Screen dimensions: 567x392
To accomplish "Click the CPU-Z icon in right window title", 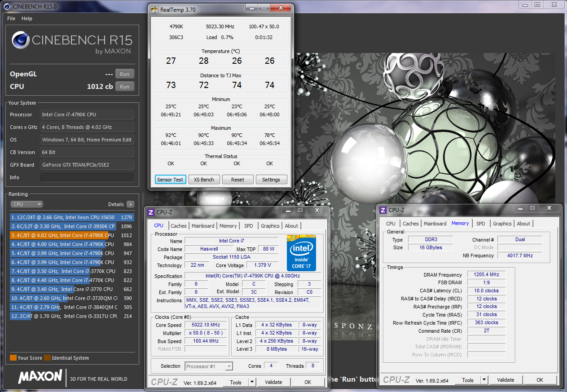I will [383, 210].
